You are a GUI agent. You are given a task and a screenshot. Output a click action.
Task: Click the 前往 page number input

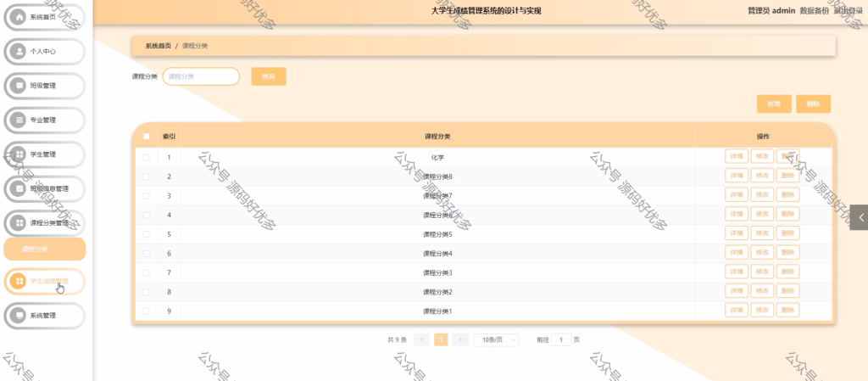561,340
